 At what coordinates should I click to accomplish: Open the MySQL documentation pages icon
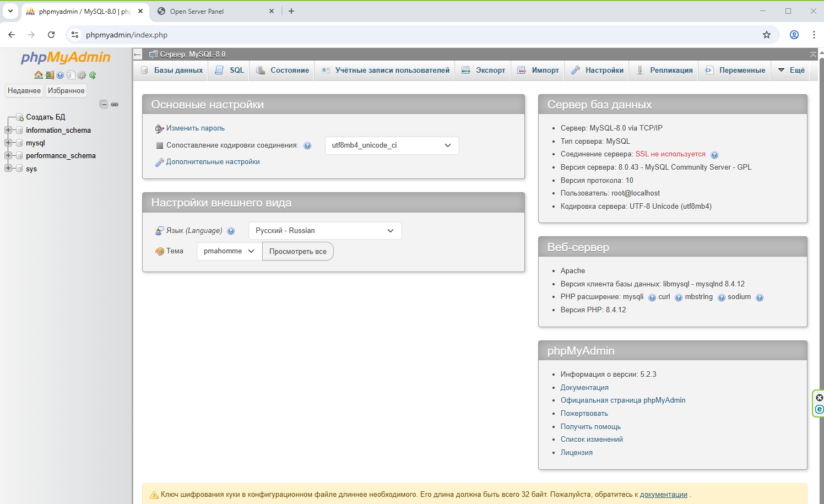click(71, 75)
